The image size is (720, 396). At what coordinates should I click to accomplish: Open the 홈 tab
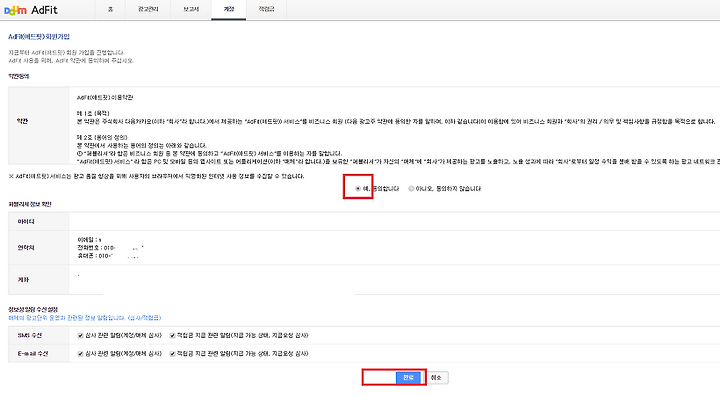(110, 9)
